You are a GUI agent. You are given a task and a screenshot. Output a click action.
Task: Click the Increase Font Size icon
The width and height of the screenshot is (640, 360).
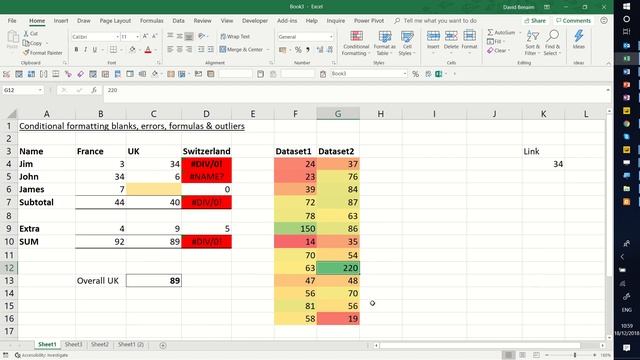(145, 37)
